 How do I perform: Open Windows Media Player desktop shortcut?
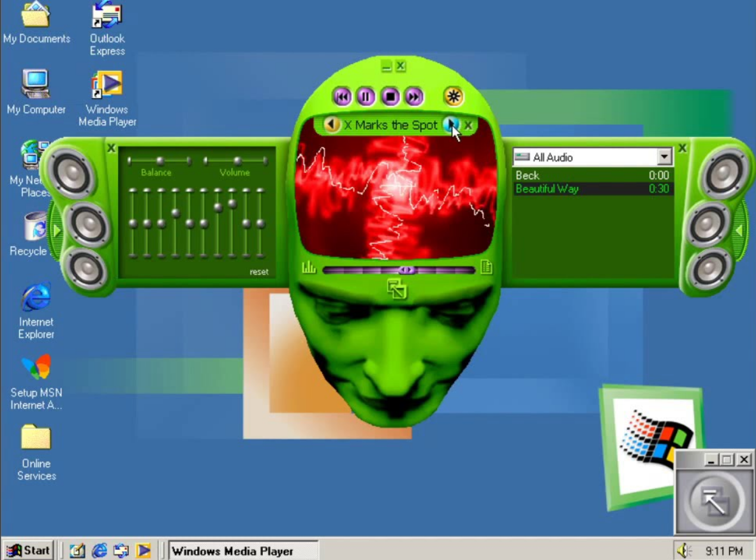pos(107,99)
